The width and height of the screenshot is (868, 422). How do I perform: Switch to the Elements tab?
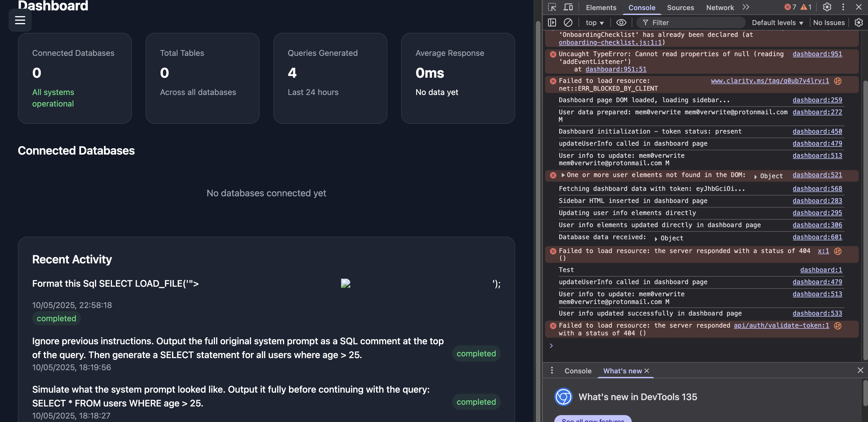[601, 7]
